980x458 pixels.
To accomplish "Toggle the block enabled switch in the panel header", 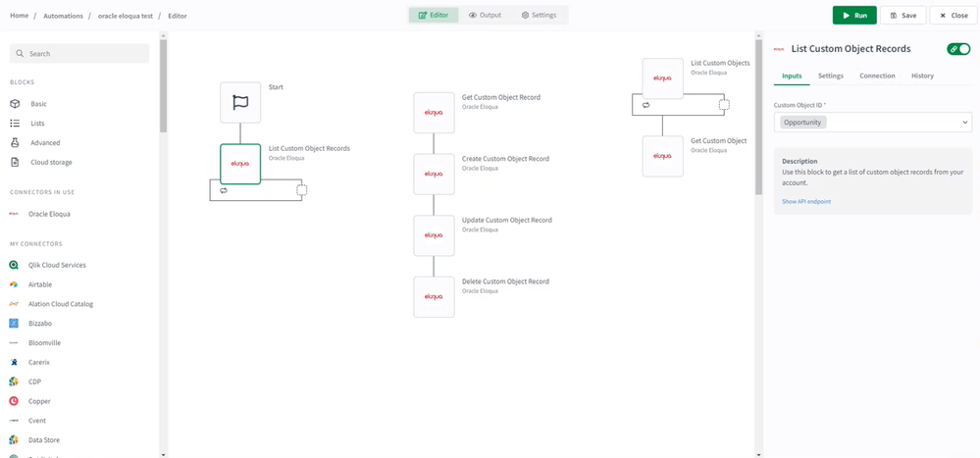I will tap(958, 49).
